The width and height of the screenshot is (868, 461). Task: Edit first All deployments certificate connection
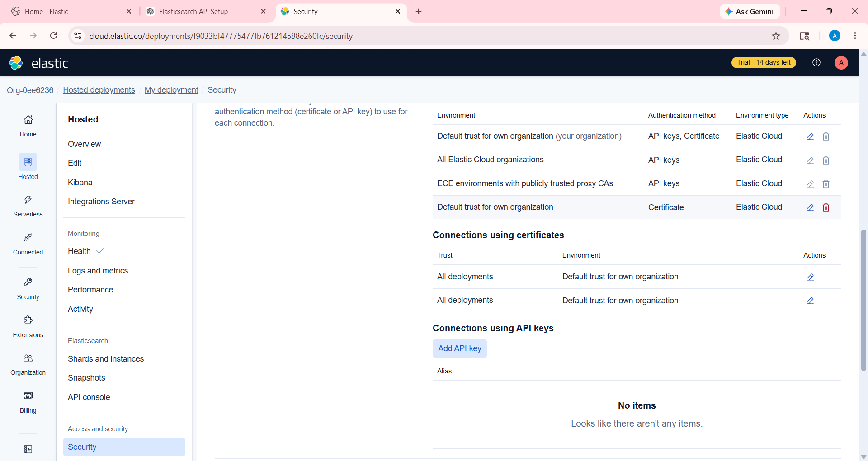coord(810,277)
